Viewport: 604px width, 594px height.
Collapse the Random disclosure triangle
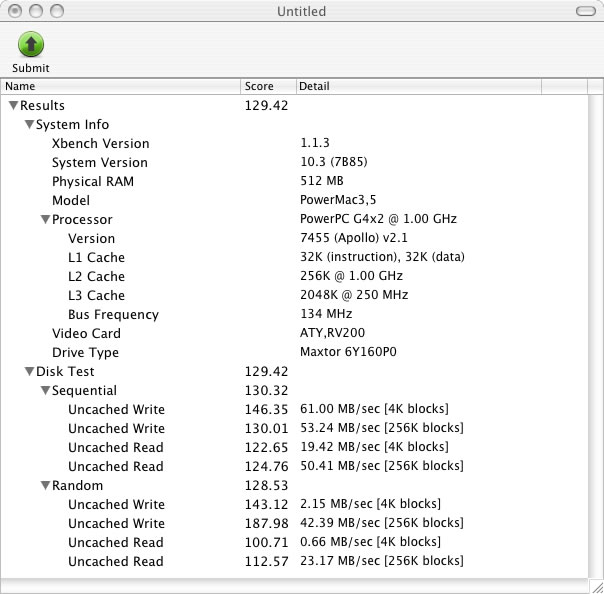click(45, 485)
